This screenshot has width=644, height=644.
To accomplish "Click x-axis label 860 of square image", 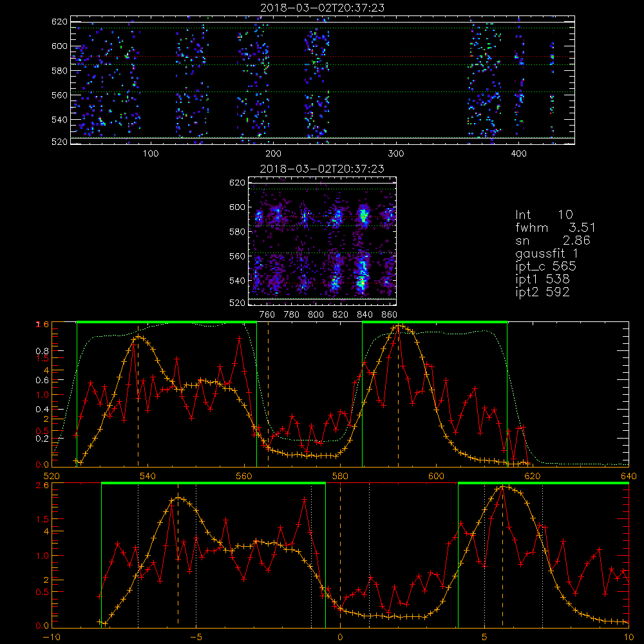I will (x=389, y=315).
